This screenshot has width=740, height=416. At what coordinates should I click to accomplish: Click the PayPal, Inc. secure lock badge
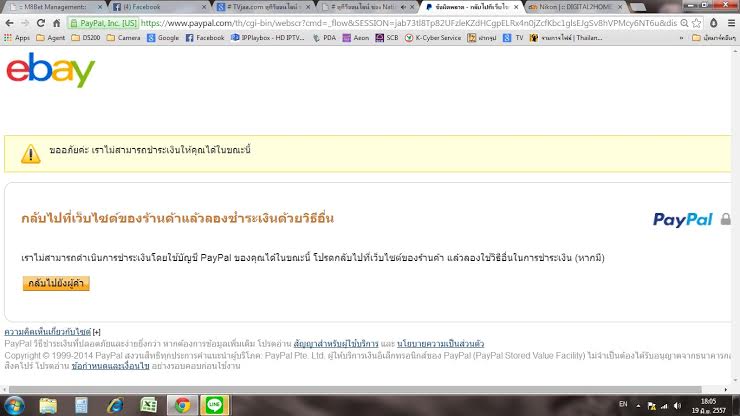click(103, 23)
